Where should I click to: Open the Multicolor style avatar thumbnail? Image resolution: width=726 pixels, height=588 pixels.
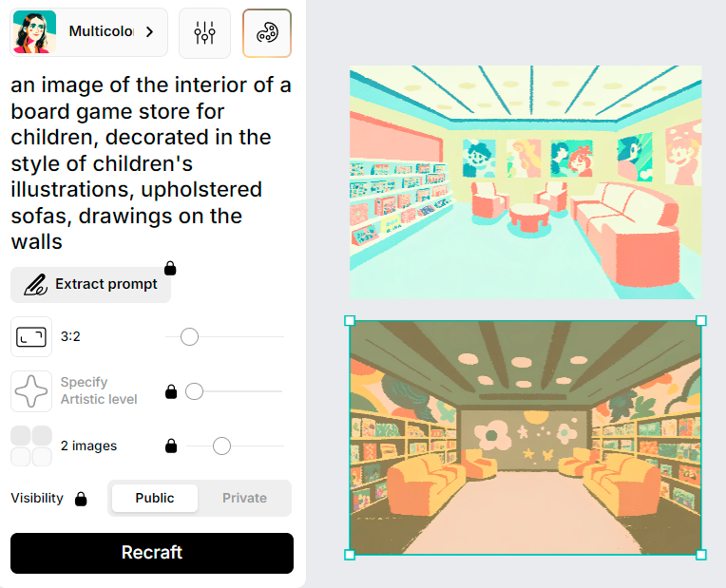[35, 32]
